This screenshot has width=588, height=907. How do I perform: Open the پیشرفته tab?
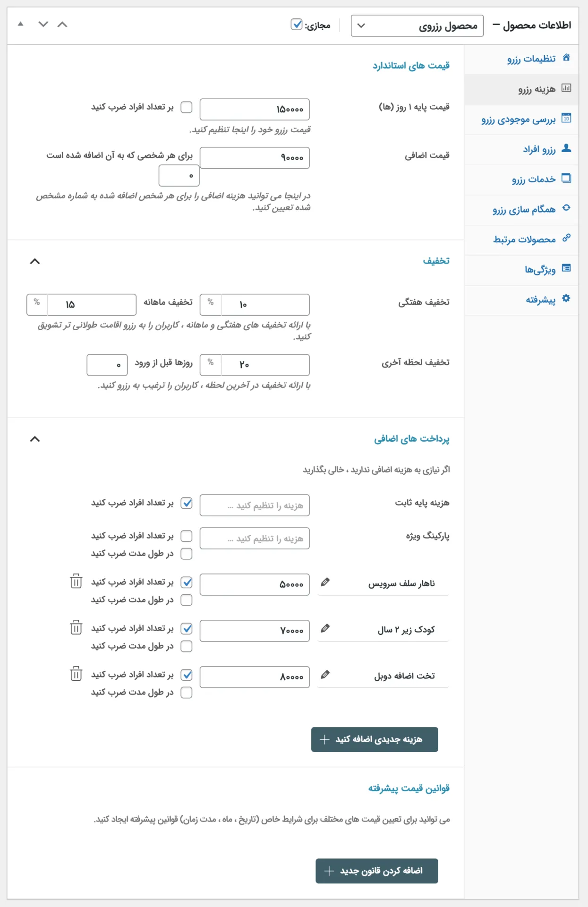tap(521, 300)
